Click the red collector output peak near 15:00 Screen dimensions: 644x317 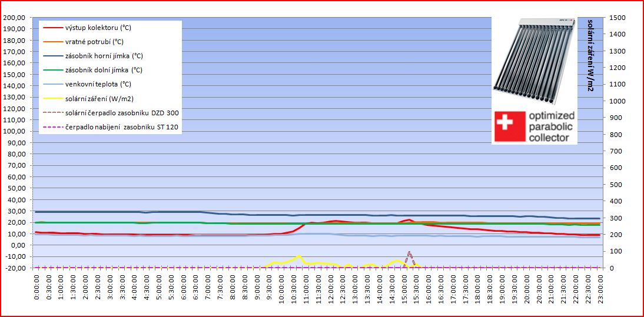click(x=409, y=220)
